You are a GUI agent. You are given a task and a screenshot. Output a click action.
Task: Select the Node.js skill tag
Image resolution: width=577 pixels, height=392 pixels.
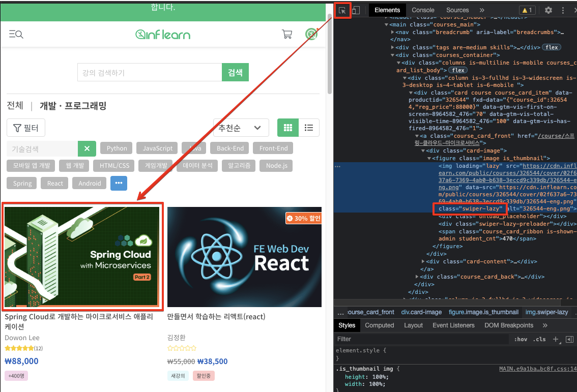[276, 165]
